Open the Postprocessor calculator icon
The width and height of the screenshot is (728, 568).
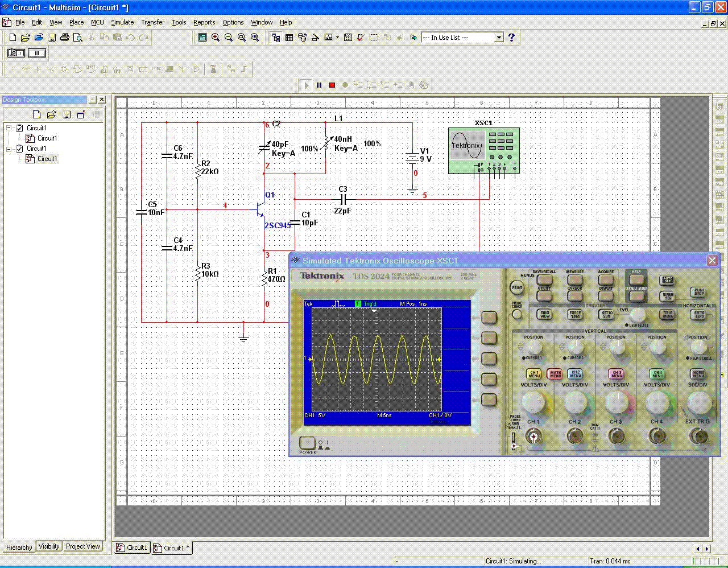(x=348, y=38)
